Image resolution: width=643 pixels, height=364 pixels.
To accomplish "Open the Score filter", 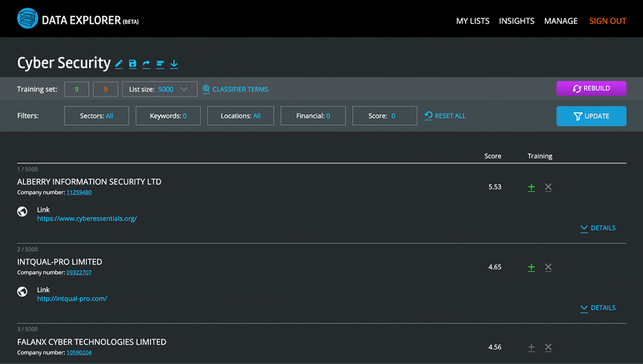I will [384, 116].
